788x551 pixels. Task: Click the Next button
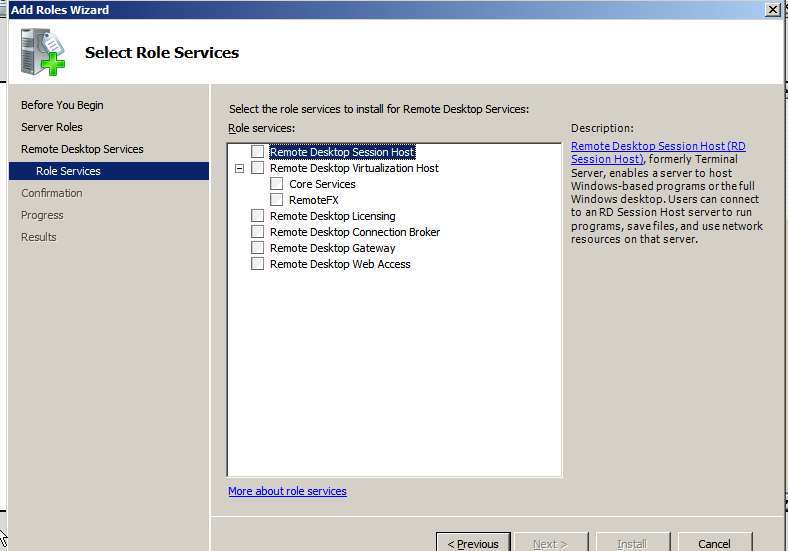[551, 543]
